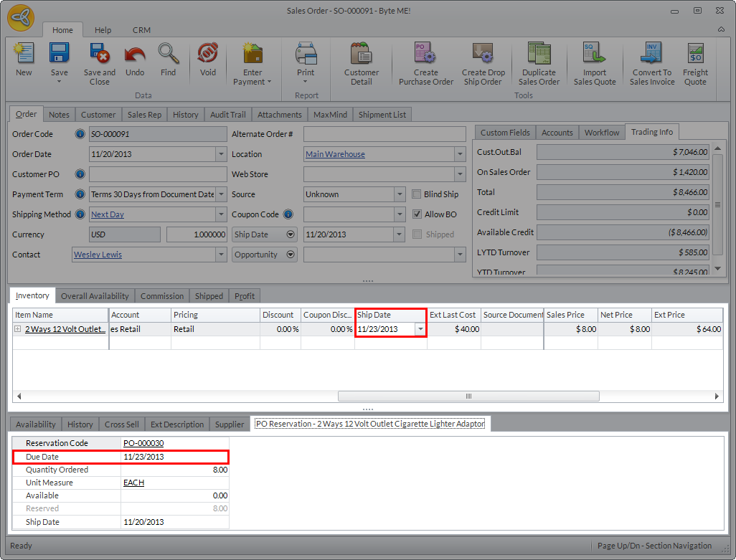Uncheck the Allow BO checkbox
The image size is (736, 560).
tap(418, 214)
